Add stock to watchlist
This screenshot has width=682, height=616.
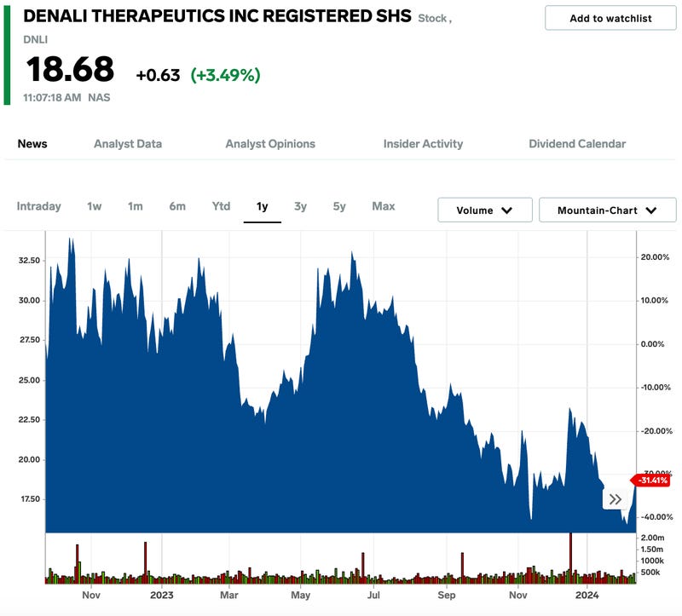pyautogui.click(x=610, y=18)
